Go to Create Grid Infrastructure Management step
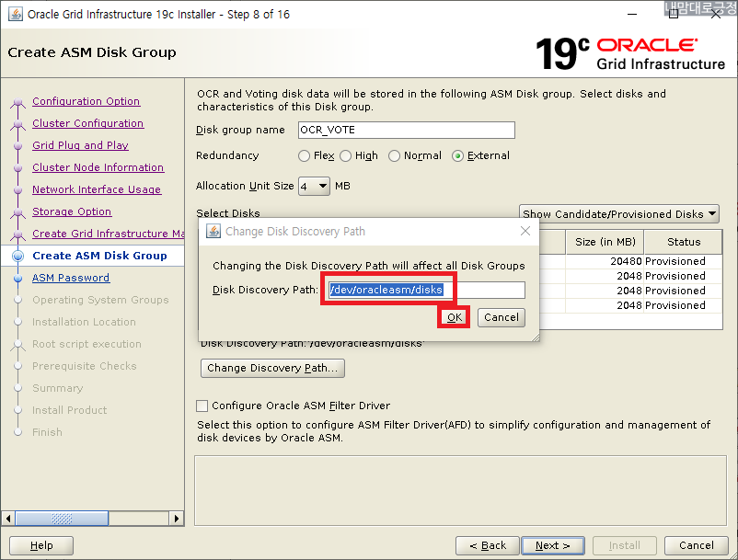 coord(109,234)
